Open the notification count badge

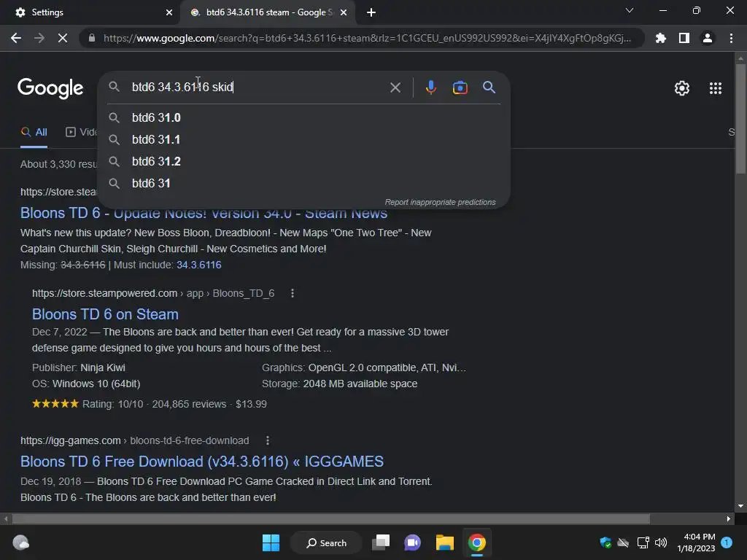point(727,542)
